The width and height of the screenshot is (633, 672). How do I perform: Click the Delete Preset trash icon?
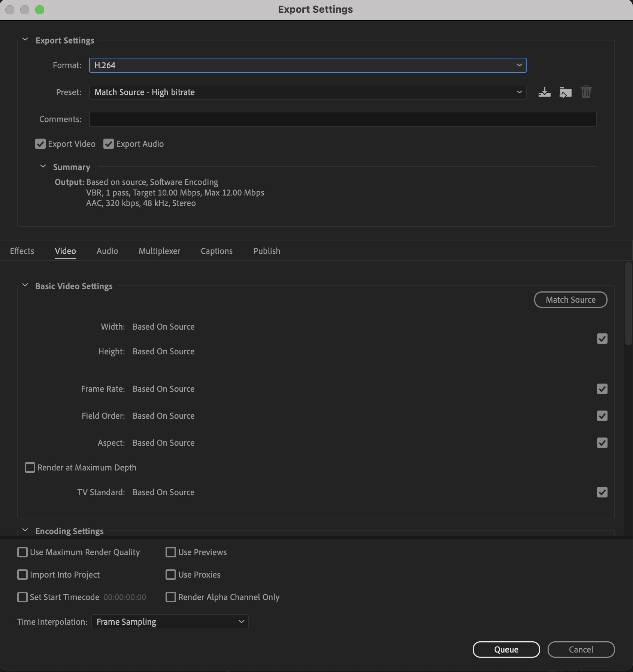[x=585, y=92]
